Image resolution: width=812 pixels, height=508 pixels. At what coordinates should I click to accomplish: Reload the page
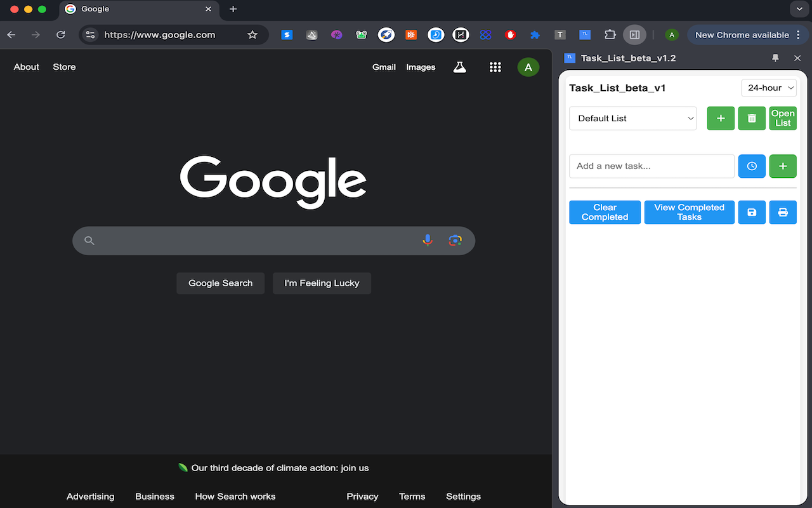[x=60, y=35]
